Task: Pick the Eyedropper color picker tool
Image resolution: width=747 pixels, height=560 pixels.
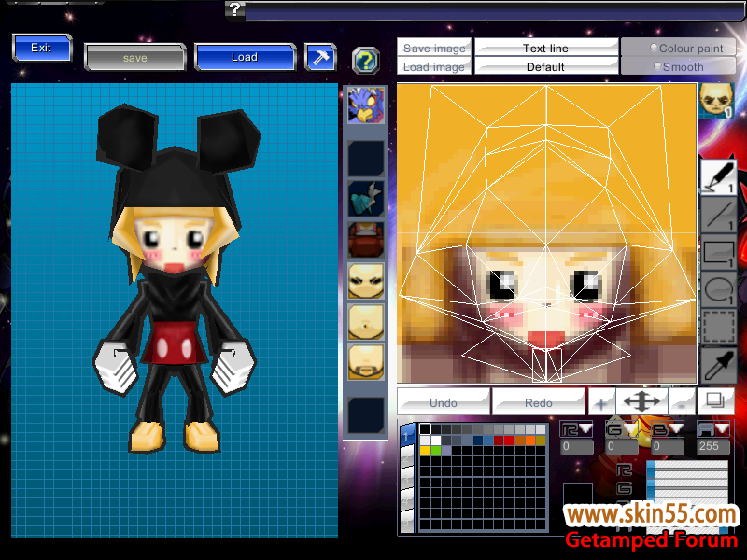Action: click(718, 365)
